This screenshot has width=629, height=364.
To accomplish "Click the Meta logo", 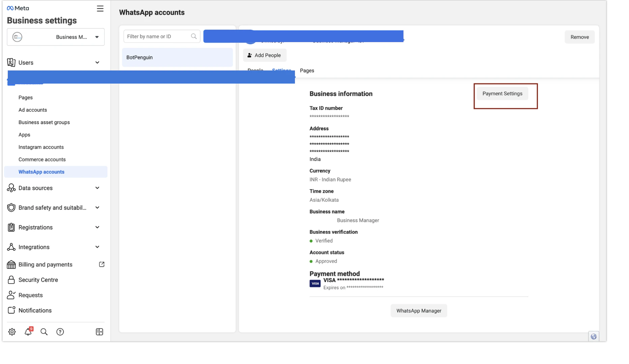I will click(18, 8).
